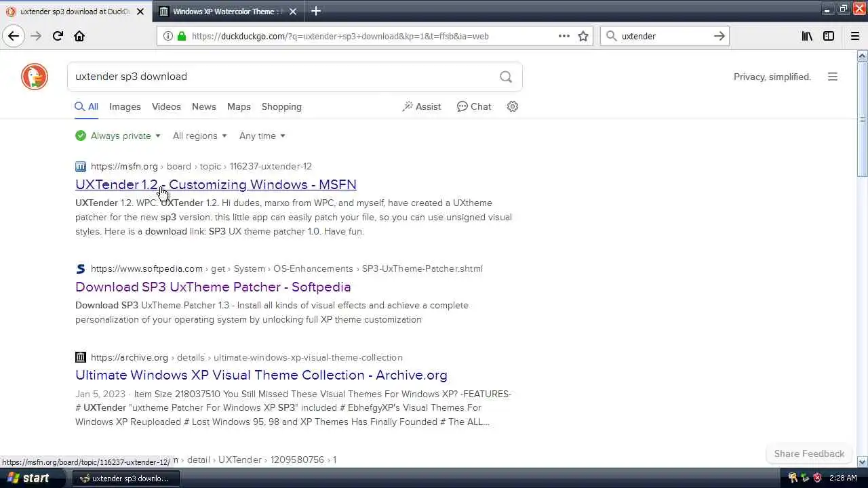
Task: Select the All results tab
Action: pyautogui.click(x=87, y=106)
